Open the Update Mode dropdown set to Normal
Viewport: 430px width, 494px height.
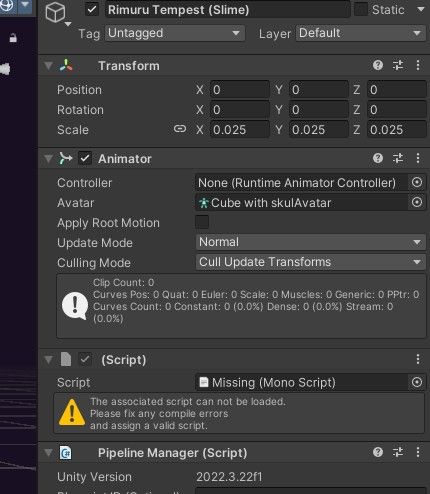(x=311, y=242)
